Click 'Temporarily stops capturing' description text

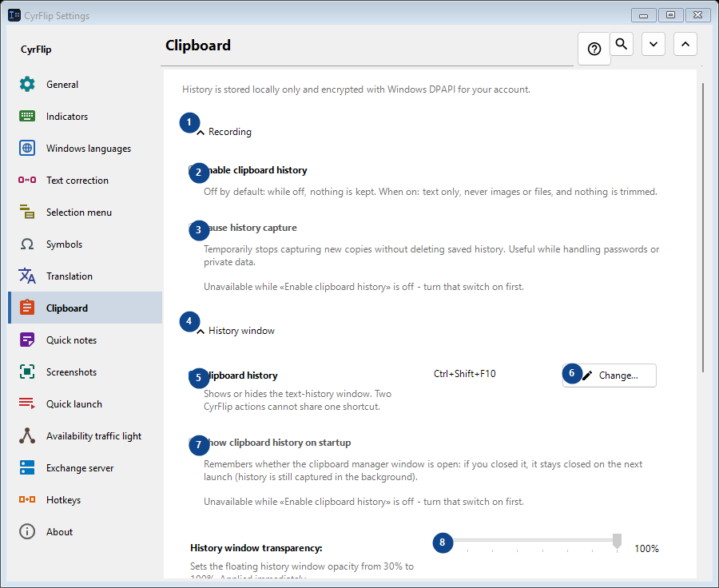coord(431,256)
